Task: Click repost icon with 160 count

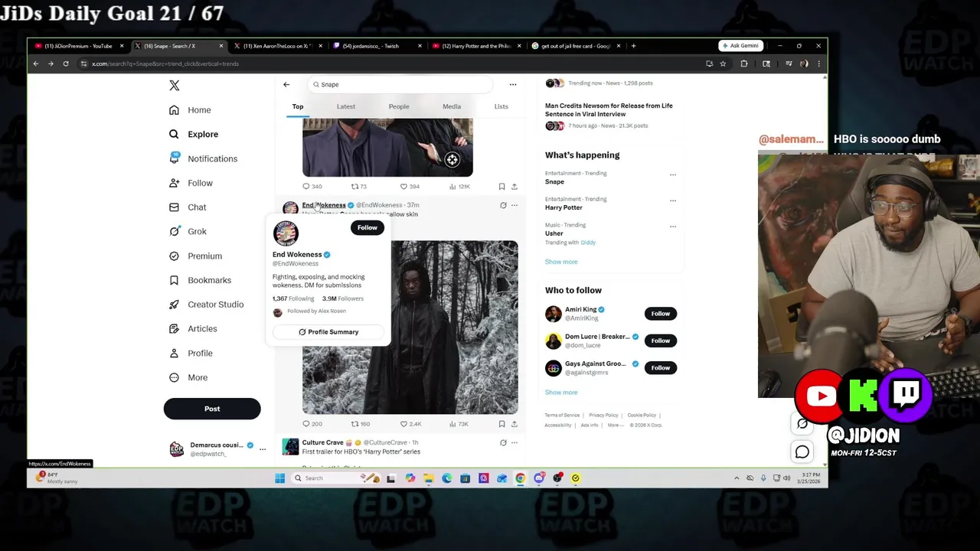Action: tap(354, 423)
